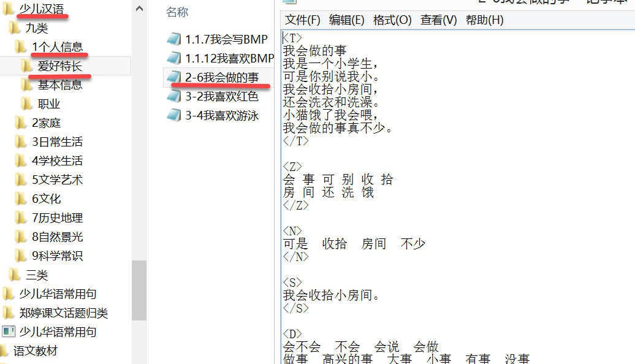Viewport: 635px width, 364px height.
Task: Sort files by the 名称 column header
Action: [x=177, y=12]
